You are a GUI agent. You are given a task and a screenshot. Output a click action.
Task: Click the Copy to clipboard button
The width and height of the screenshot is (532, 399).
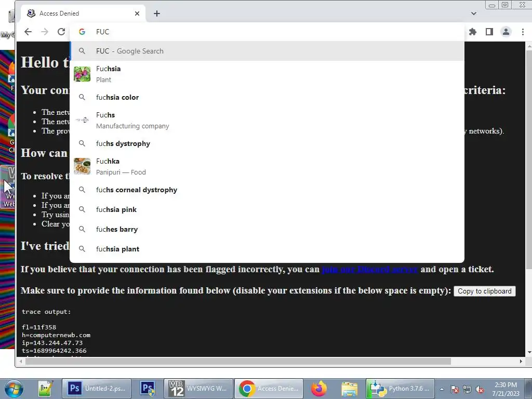click(x=485, y=291)
